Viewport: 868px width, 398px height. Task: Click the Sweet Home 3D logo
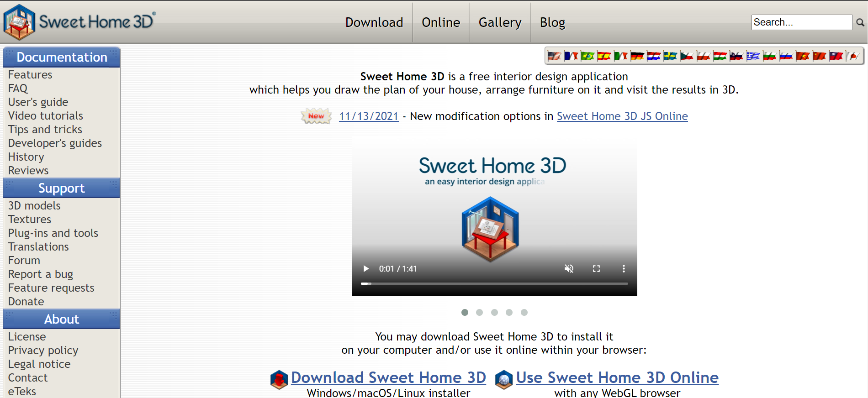tap(79, 22)
